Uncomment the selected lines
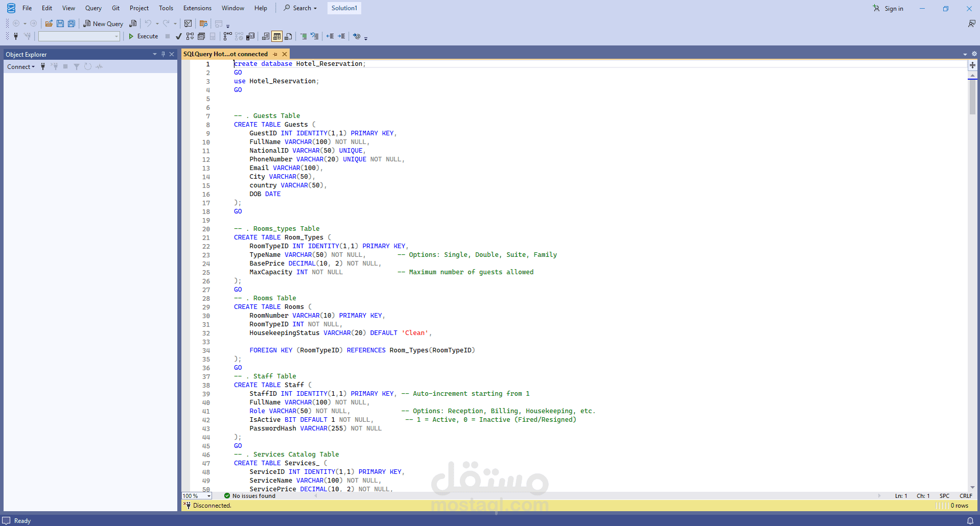 pyautogui.click(x=315, y=36)
